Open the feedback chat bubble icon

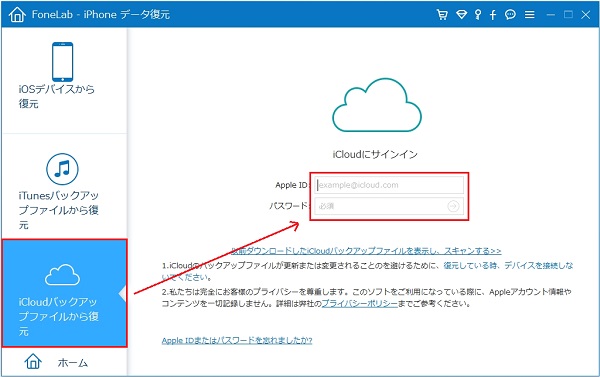[510, 15]
